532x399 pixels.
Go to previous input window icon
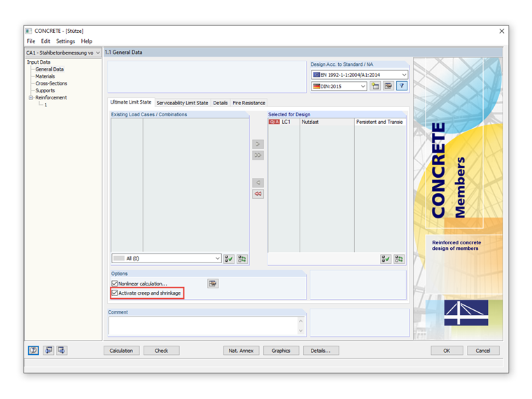48,350
